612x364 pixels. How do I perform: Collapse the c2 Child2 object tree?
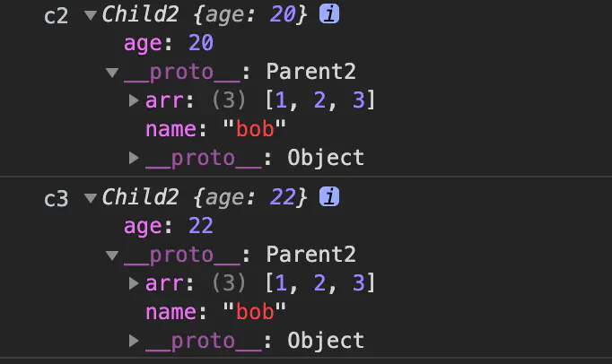pos(90,15)
